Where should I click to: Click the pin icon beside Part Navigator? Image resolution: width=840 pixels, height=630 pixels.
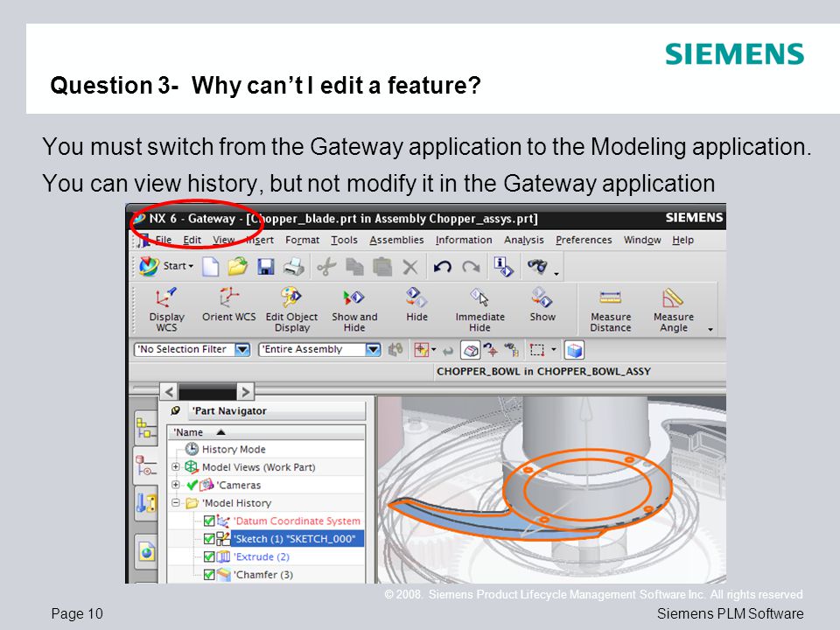coord(175,410)
